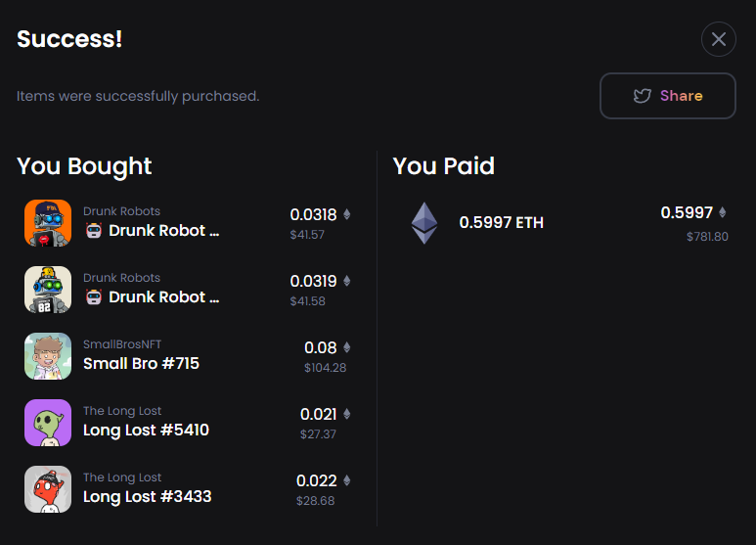Open the purple Long Lost #5410 thumbnail

coord(48,423)
